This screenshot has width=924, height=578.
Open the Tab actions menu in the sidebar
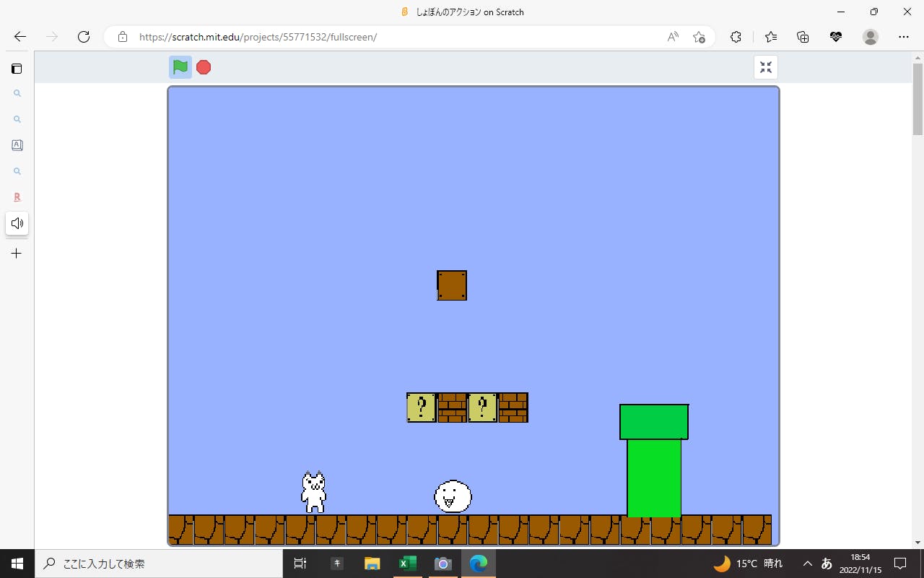pos(17,69)
